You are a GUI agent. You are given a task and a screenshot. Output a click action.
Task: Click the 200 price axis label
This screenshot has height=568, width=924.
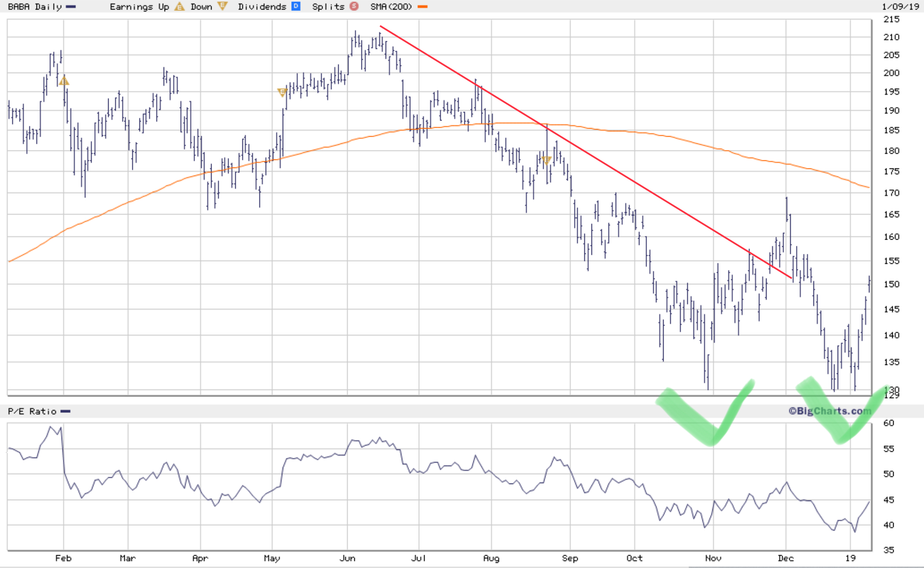(x=891, y=73)
